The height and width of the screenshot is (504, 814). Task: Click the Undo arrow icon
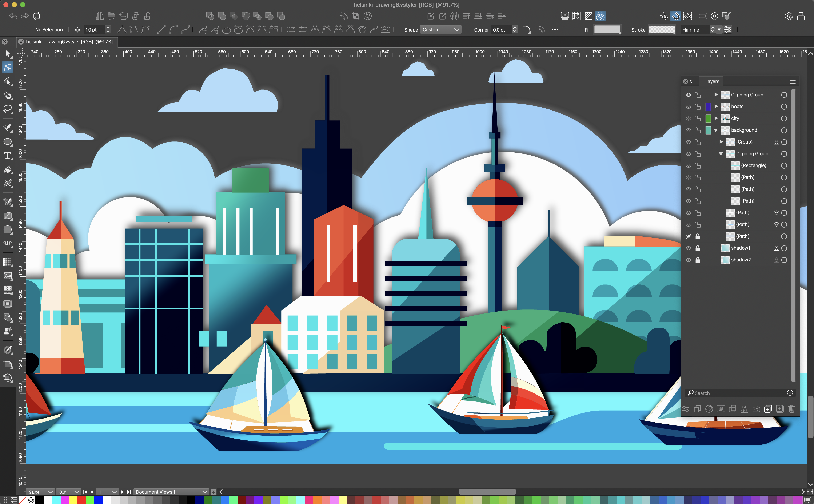tap(13, 16)
